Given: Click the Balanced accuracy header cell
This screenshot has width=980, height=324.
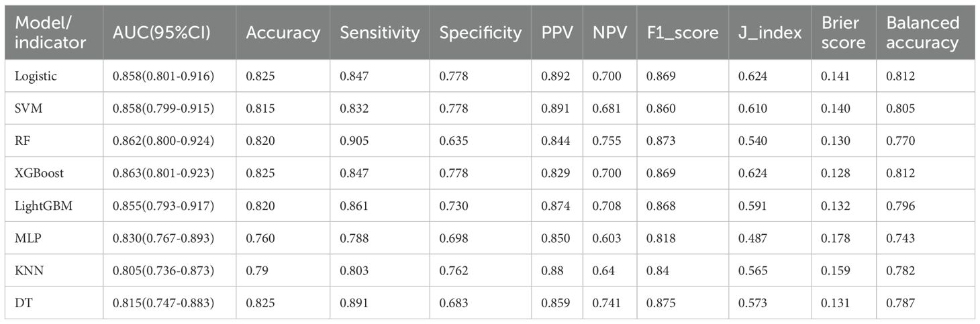Looking at the screenshot, I should (923, 33).
